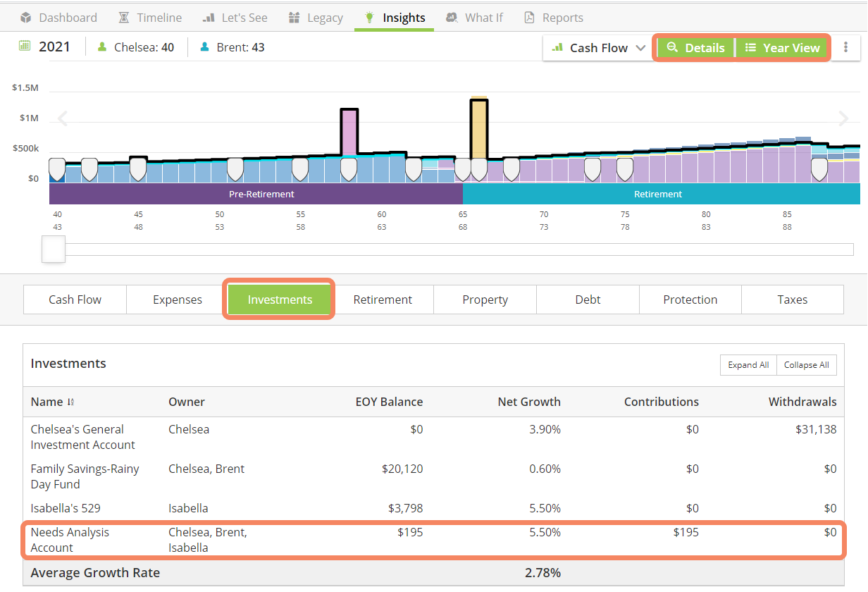The image size is (868, 592).
Task: Toggle the Details view button
Action: tap(695, 48)
